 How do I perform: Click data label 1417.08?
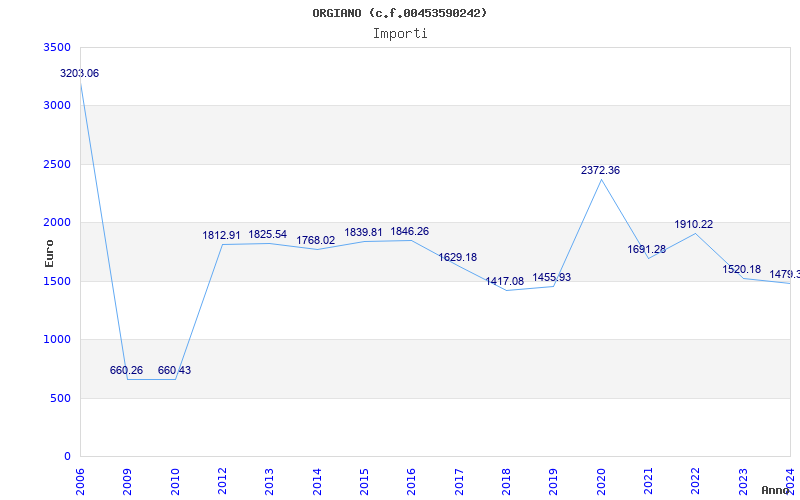click(x=505, y=282)
